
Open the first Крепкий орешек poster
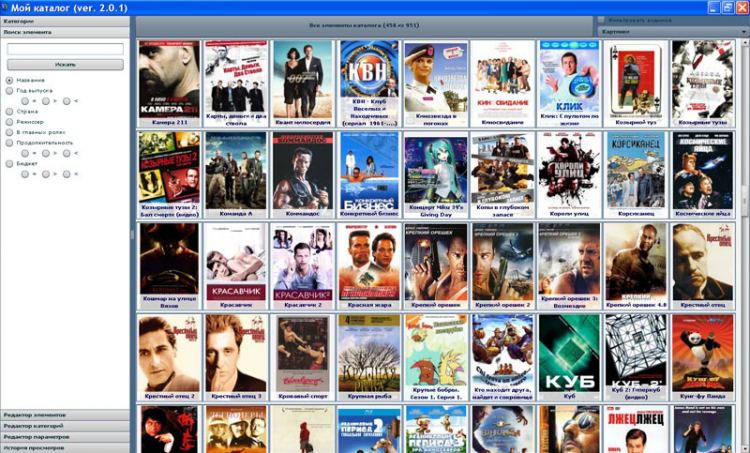tap(436, 262)
